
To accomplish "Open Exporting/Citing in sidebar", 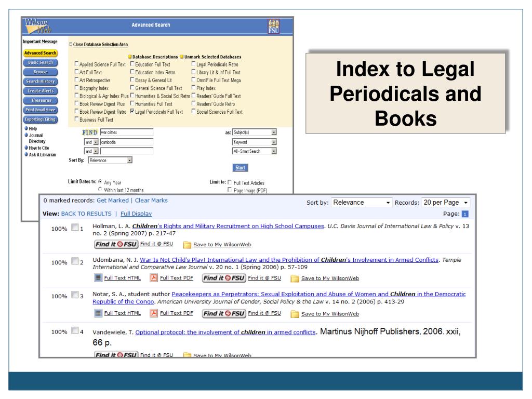I will [40, 119].
